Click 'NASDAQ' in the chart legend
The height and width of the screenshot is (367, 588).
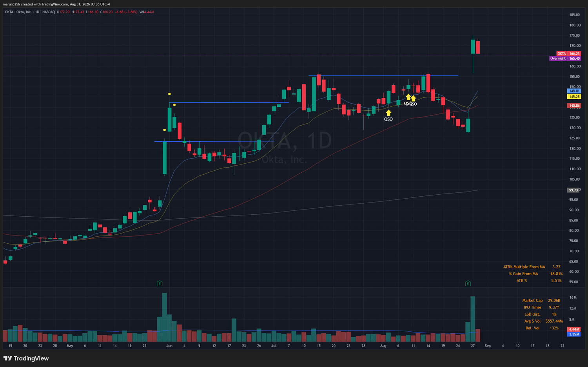pyautogui.click(x=49, y=12)
